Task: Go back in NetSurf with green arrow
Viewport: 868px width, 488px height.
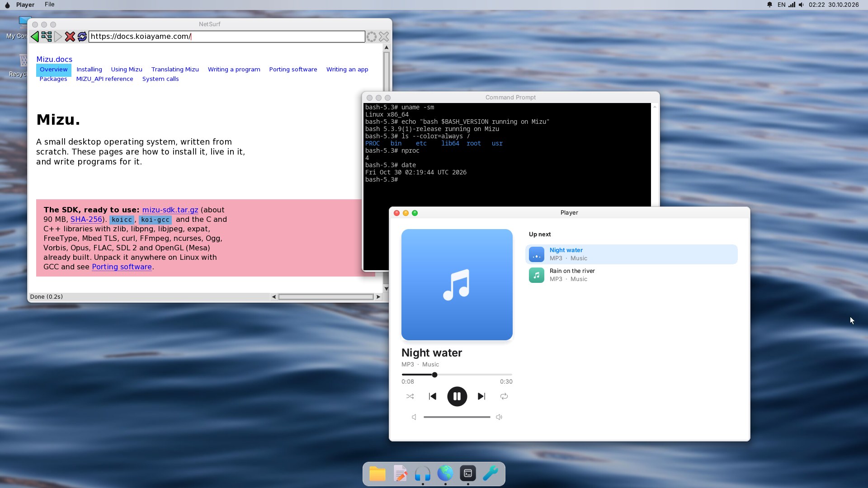Action: pyautogui.click(x=35, y=37)
